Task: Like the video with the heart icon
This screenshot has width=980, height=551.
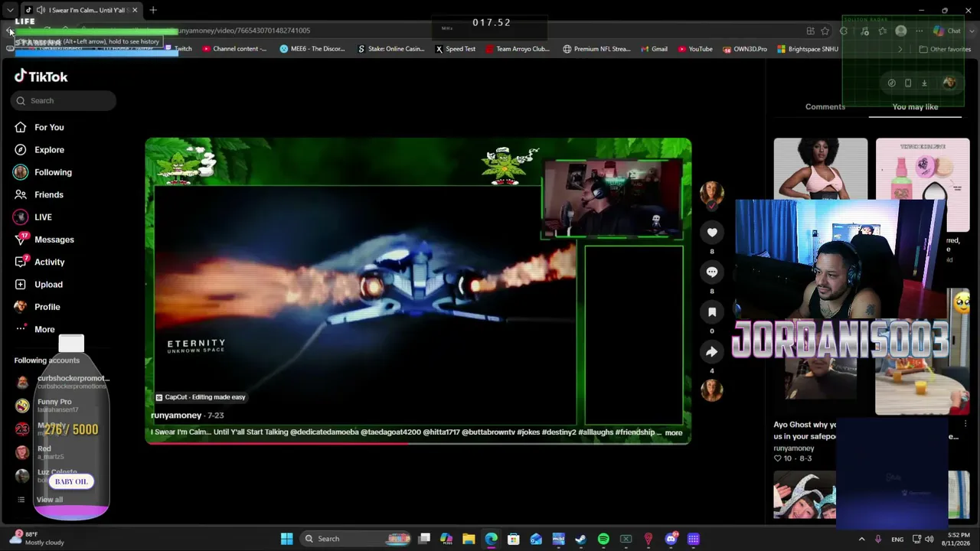Action: click(x=712, y=233)
